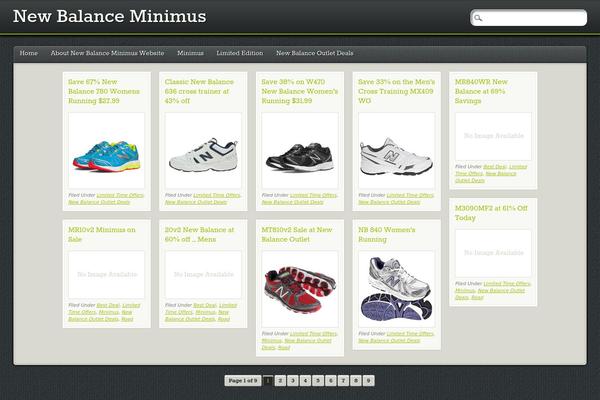Click New Balance Outlet Deals under the 636 post

click(x=196, y=202)
